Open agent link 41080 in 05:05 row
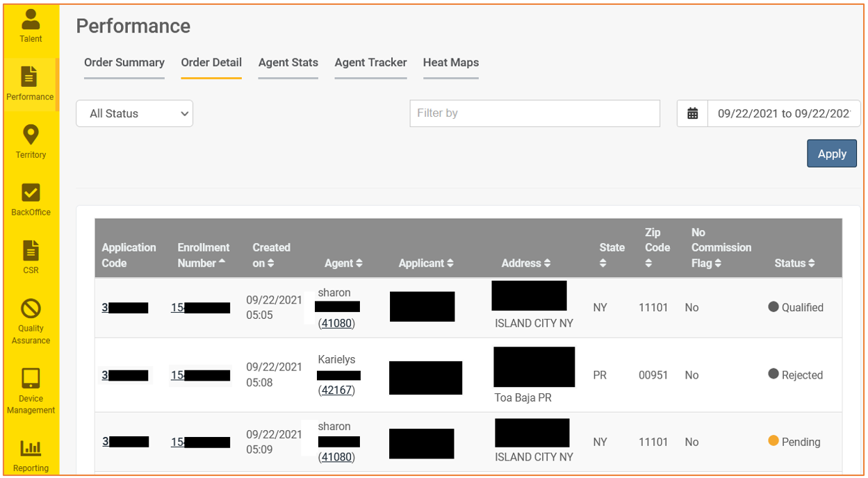868x478 pixels. [x=336, y=323]
